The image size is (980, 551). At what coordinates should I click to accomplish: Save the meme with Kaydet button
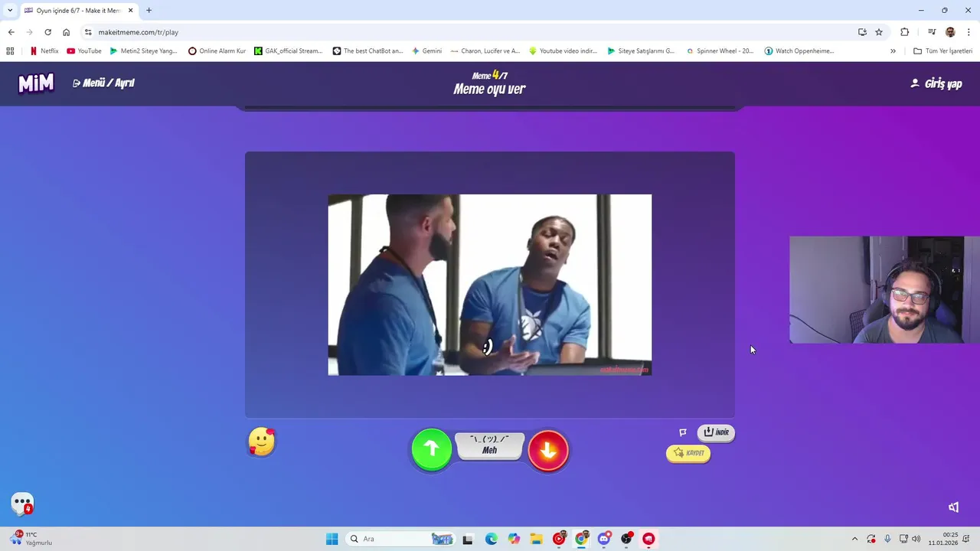coord(688,453)
